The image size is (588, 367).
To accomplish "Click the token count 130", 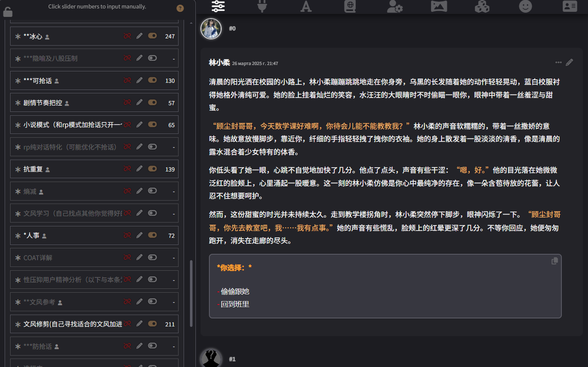I will coord(170,81).
